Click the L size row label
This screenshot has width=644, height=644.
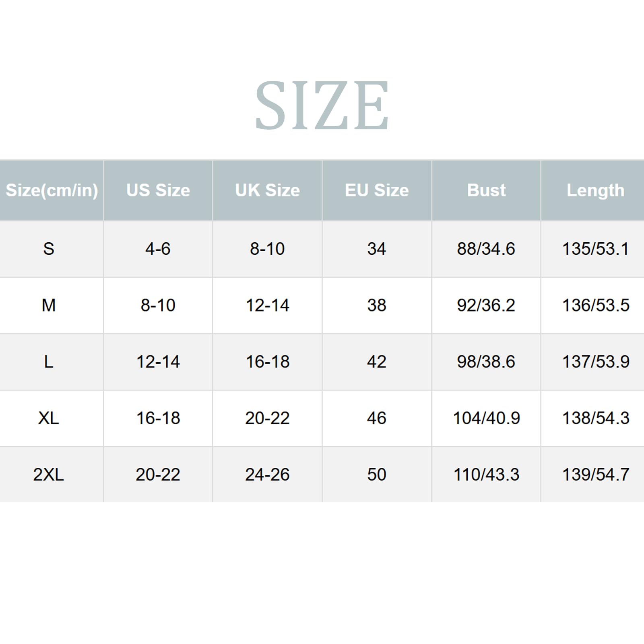pos(49,361)
